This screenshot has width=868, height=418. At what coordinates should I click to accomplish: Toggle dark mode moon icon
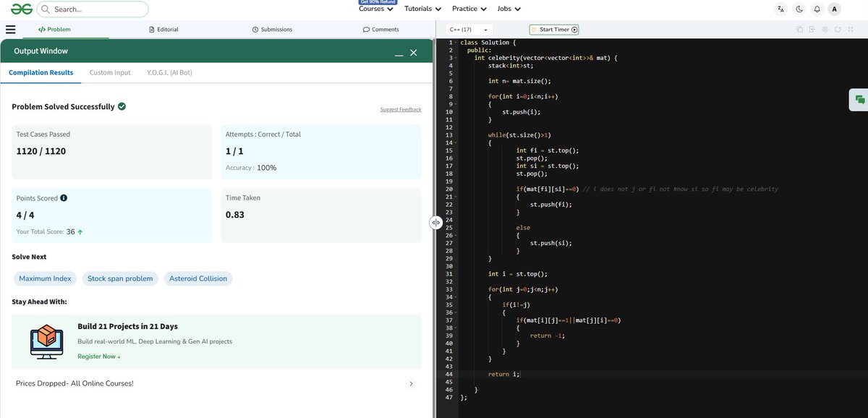click(799, 9)
